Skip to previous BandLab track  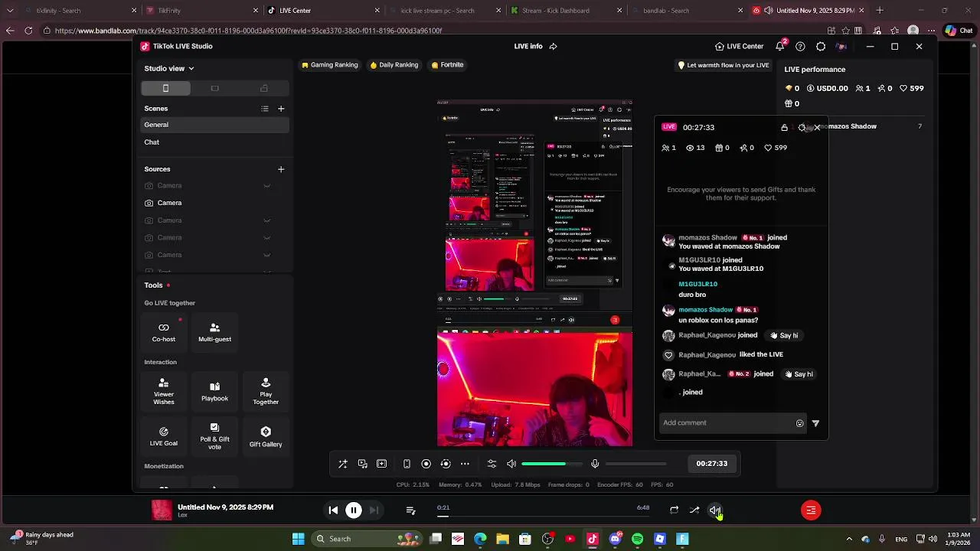pyautogui.click(x=333, y=510)
